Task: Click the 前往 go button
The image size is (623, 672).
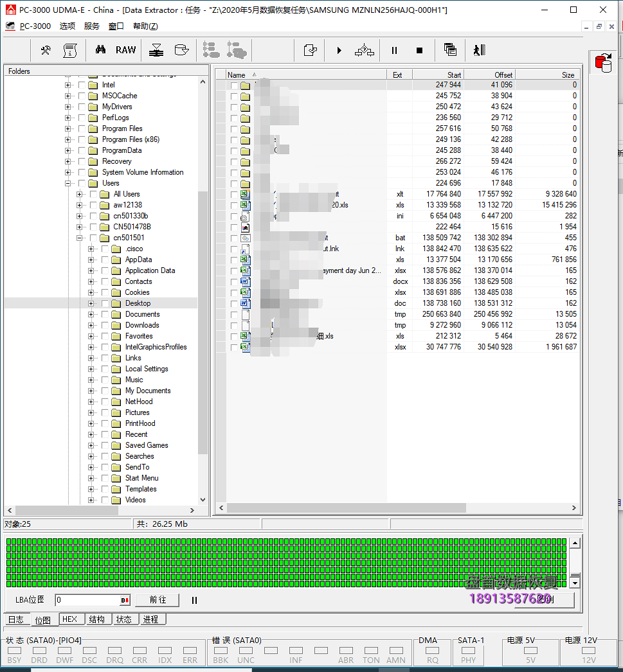Action: tap(158, 600)
